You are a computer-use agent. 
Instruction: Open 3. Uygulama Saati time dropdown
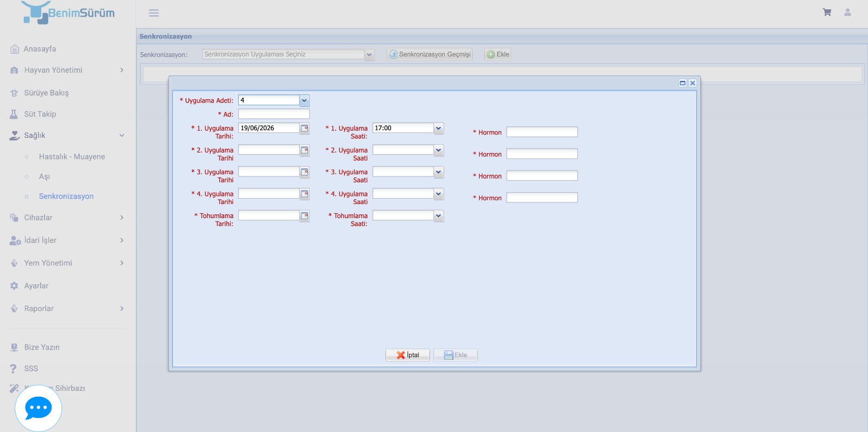point(439,172)
